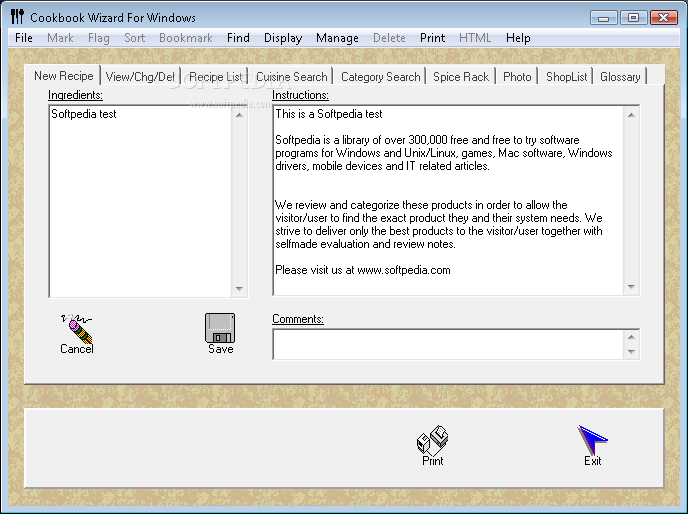Click the Cancel pencil eraser icon
The width and height of the screenshot is (688, 514).
(77, 328)
